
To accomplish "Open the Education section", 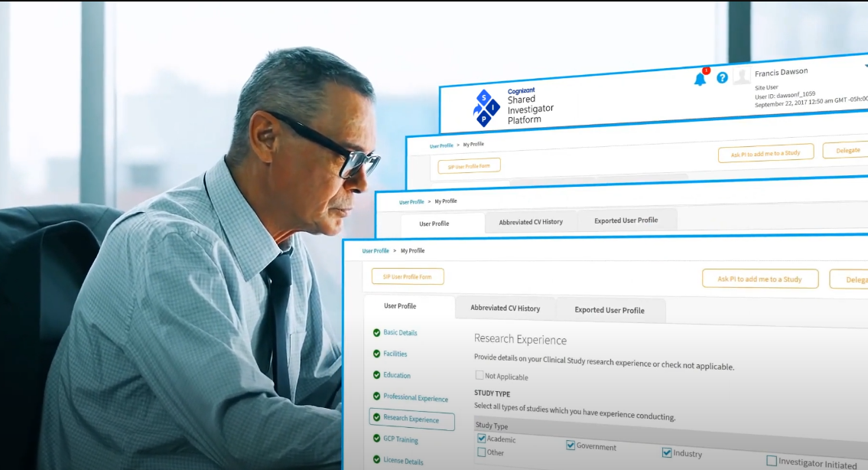I will [397, 375].
